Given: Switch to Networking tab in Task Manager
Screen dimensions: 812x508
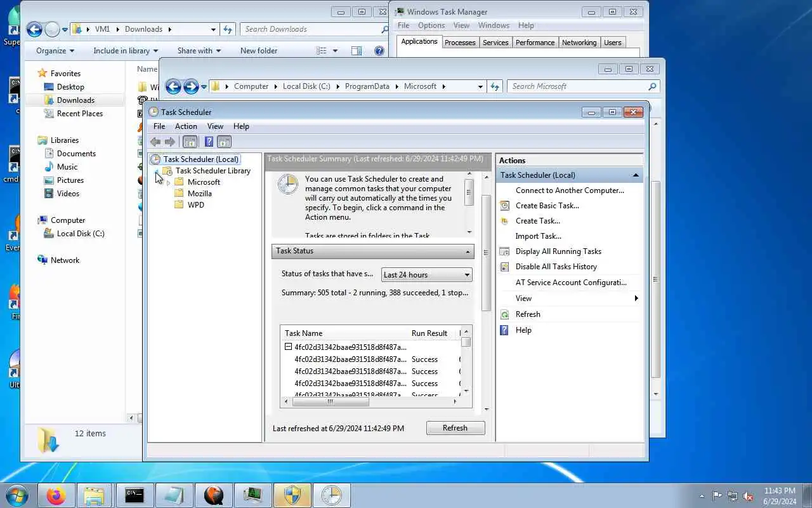Looking at the screenshot, I should coord(579,43).
